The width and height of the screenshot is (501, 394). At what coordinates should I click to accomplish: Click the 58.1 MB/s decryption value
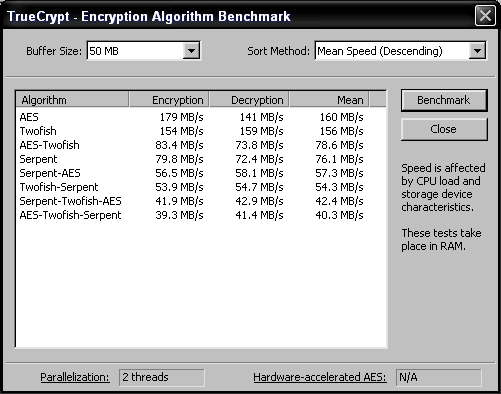(x=259, y=173)
